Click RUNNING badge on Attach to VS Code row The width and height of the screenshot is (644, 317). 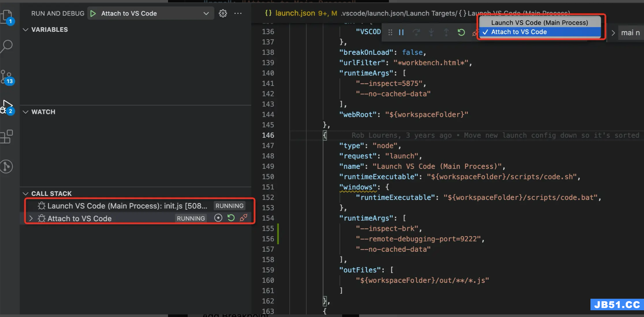[191, 218]
